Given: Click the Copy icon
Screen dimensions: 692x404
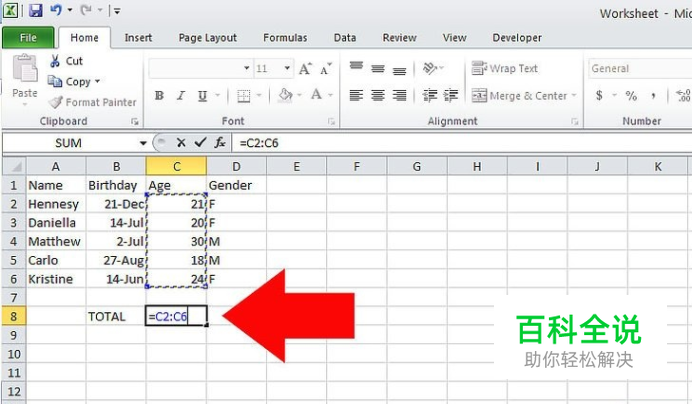Looking at the screenshot, I should [x=55, y=81].
